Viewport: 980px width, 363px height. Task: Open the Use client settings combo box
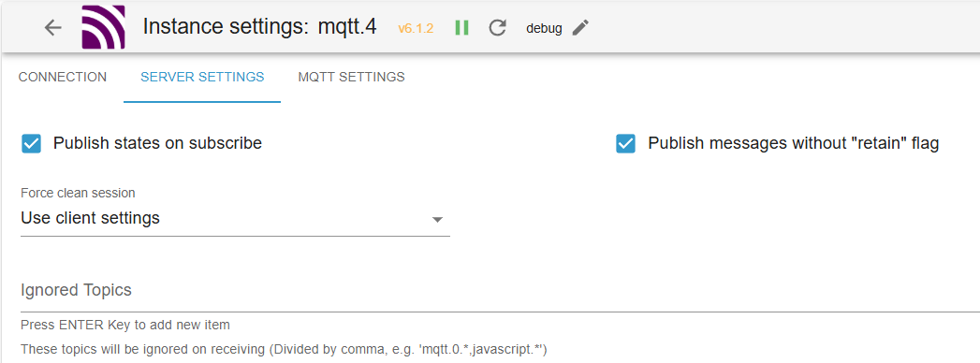tap(235, 219)
